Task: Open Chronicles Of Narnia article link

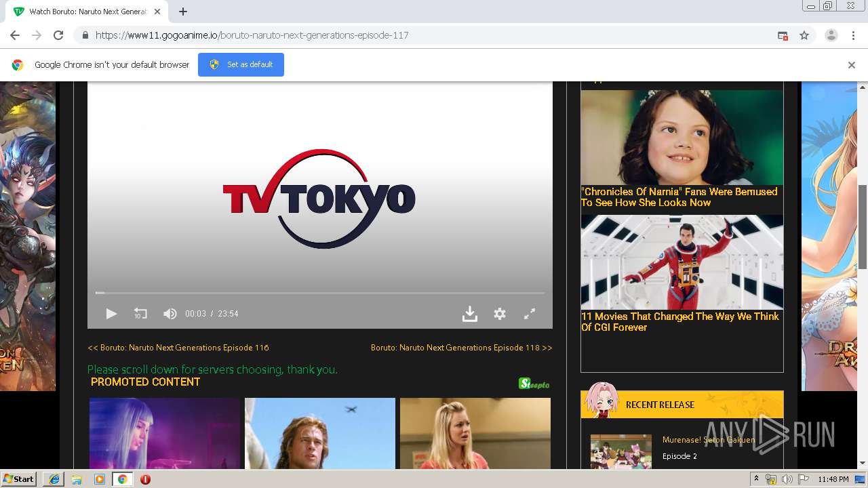Action: [679, 197]
